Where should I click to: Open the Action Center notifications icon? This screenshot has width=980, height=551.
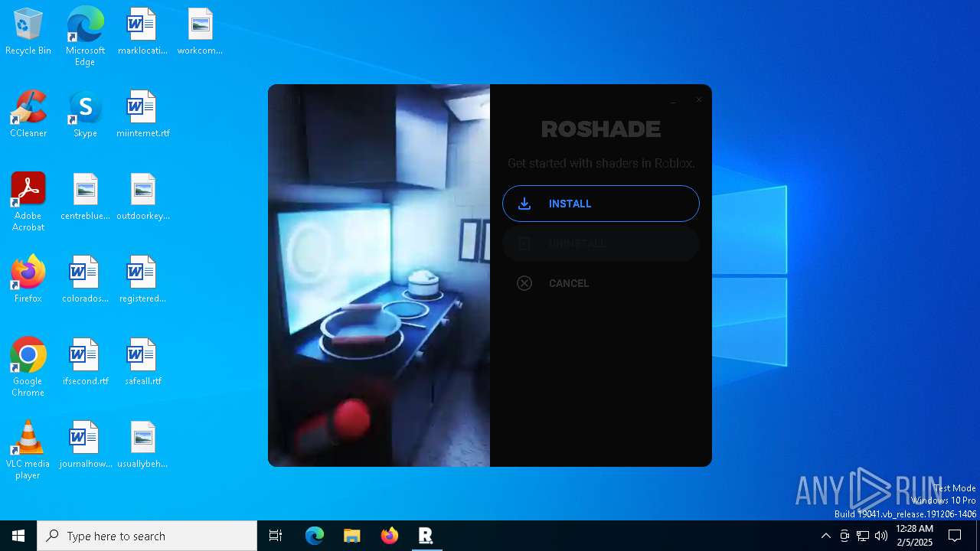click(955, 536)
